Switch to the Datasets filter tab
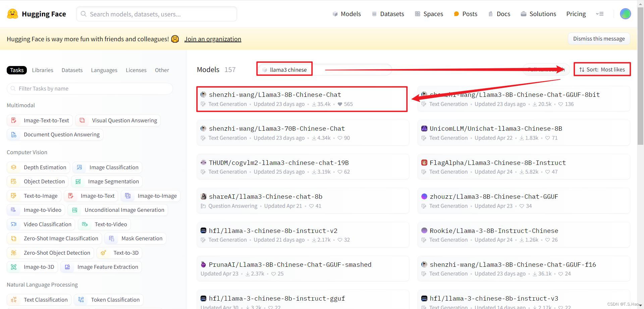This screenshot has width=644, height=309. (72, 70)
